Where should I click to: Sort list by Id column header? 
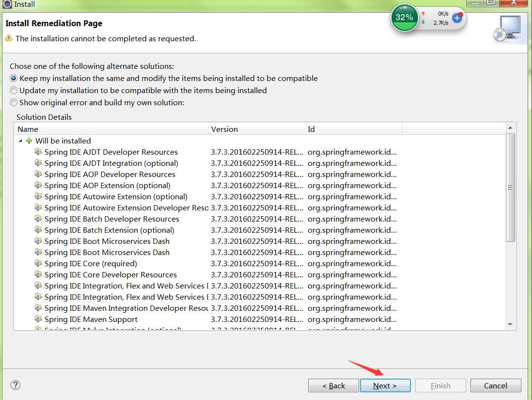[353, 129]
